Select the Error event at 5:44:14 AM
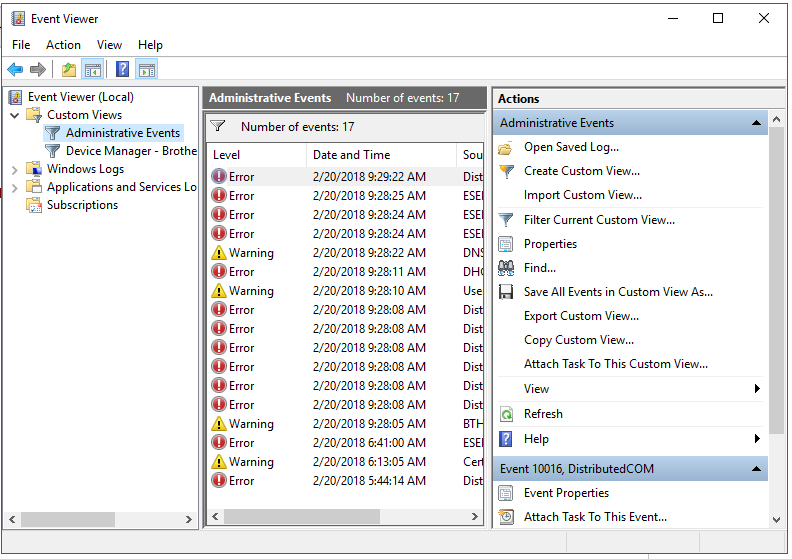Image resolution: width=792 pixels, height=559 pixels. [x=345, y=481]
